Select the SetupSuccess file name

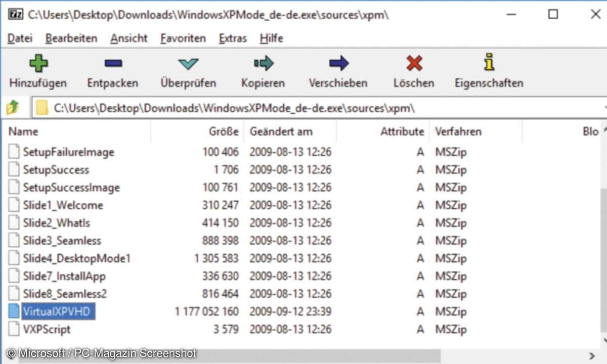click(56, 169)
